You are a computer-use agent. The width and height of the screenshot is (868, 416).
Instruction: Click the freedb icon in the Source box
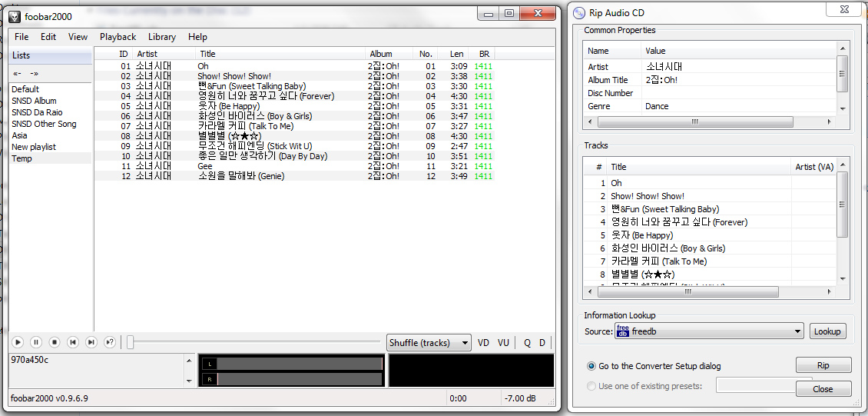coord(622,331)
